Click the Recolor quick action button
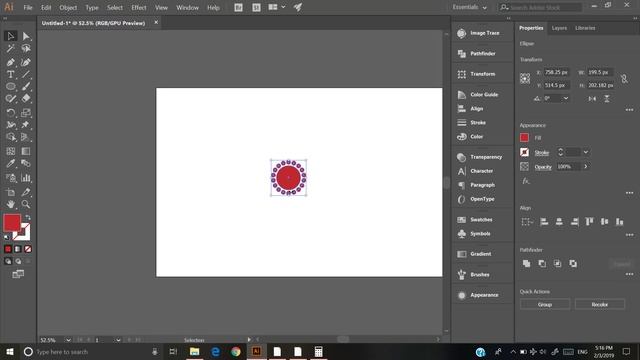This screenshot has width=640, height=360. click(600, 304)
